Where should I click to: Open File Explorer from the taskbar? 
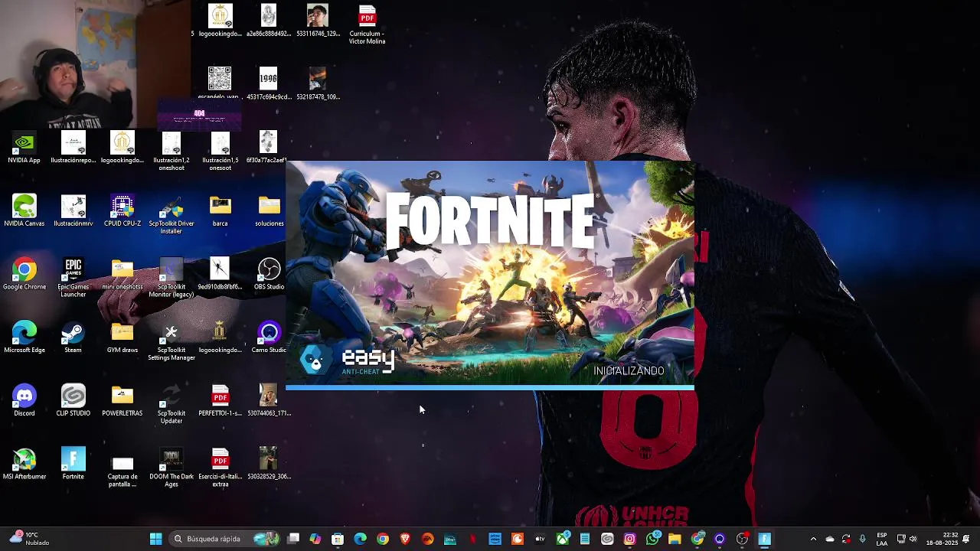[x=675, y=539]
